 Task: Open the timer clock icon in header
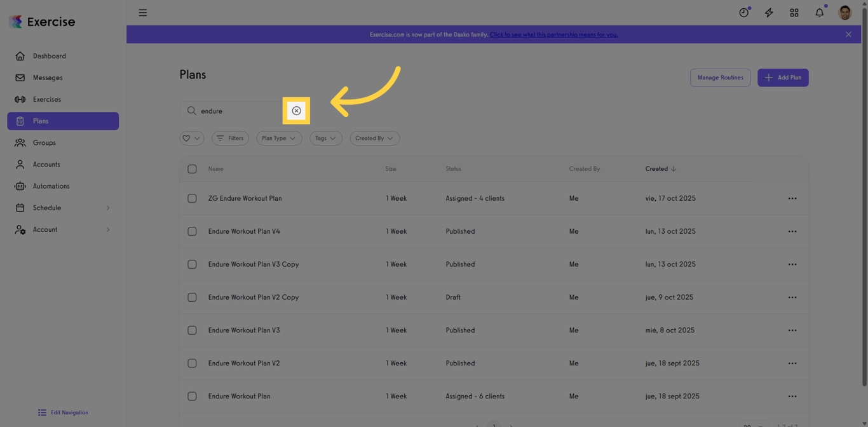coord(743,13)
